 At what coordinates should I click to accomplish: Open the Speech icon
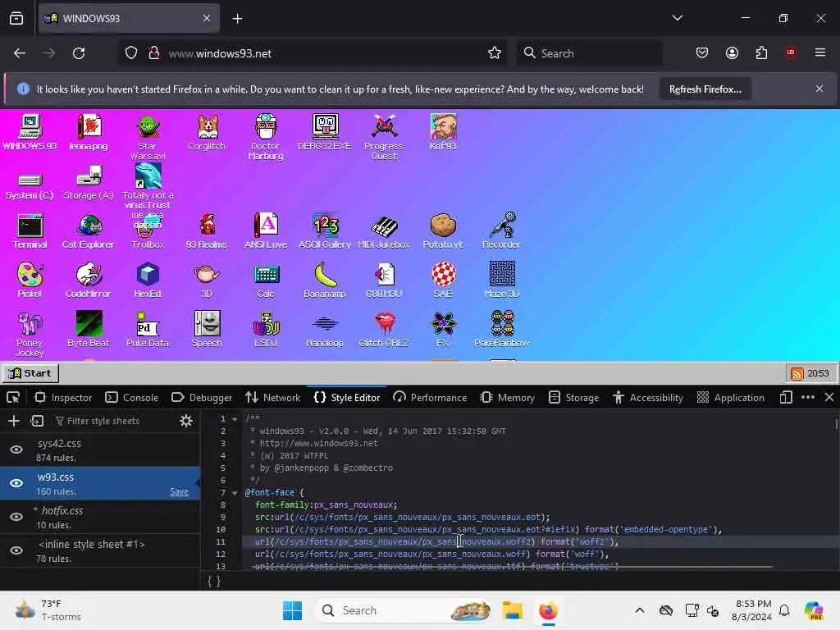click(207, 329)
